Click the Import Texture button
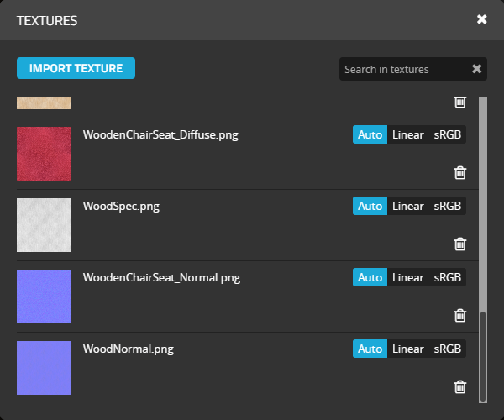The height and width of the screenshot is (420, 504). [76, 68]
